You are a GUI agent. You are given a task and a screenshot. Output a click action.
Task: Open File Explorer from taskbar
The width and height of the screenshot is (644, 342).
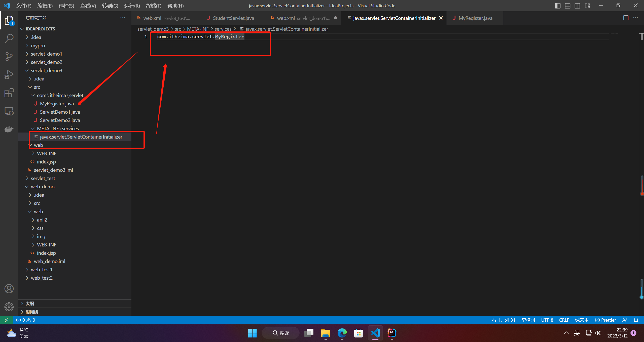(325, 333)
